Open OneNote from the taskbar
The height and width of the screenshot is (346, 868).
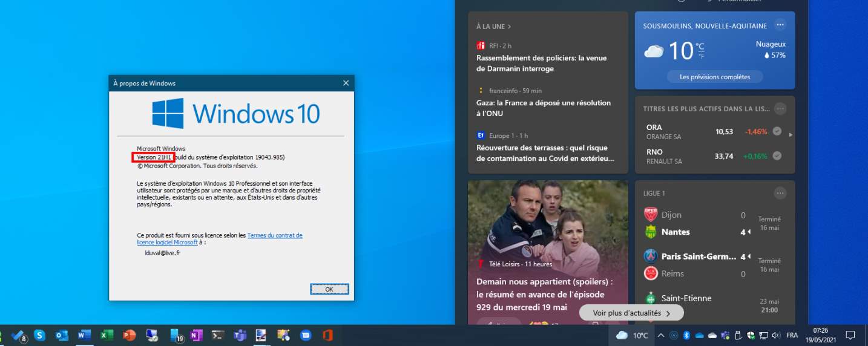(x=196, y=335)
